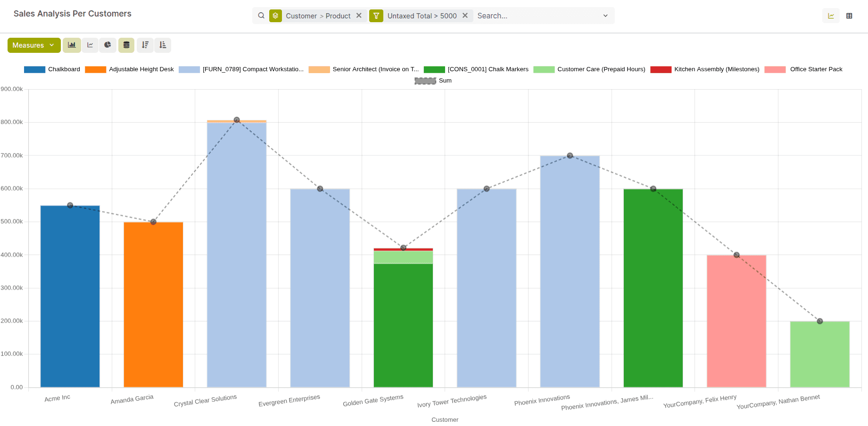Remove the Untaxed Total > 5000 filter
The height and width of the screenshot is (426, 868).
465,15
